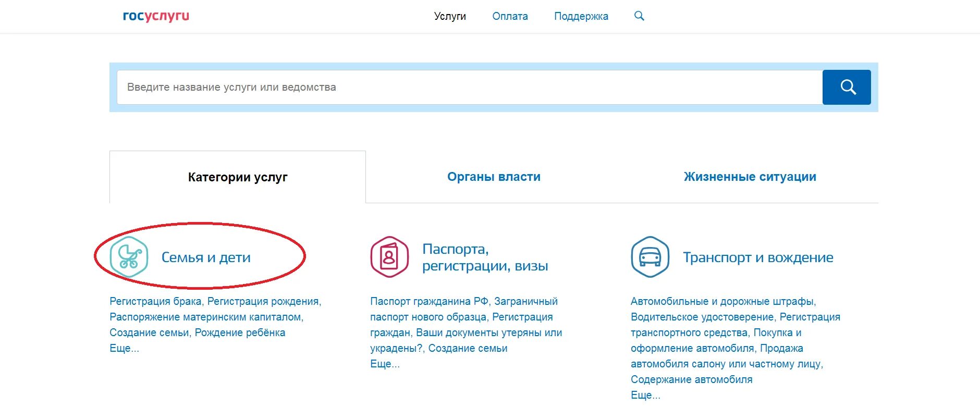Click the passport category icon
Image resolution: width=980 pixels, height=407 pixels.
coord(389,257)
